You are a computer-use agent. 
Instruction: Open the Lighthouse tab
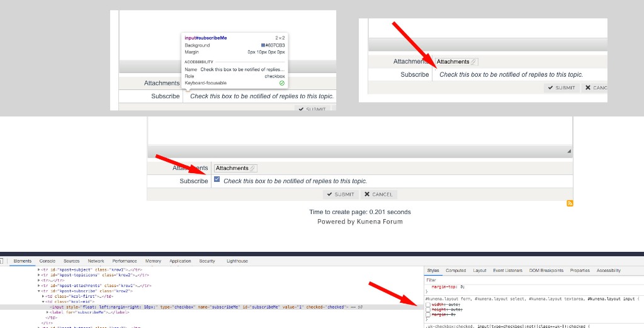(x=237, y=261)
